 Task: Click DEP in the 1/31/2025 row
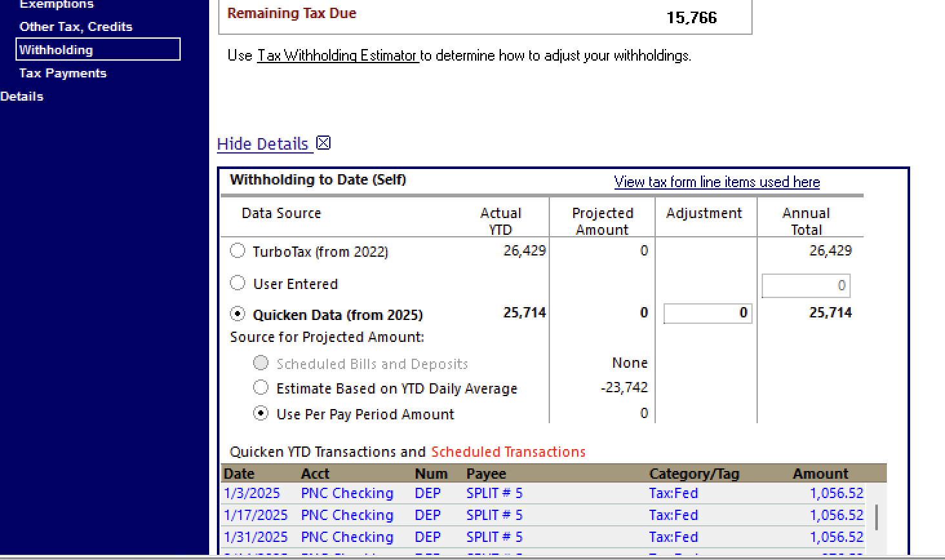coord(428,537)
